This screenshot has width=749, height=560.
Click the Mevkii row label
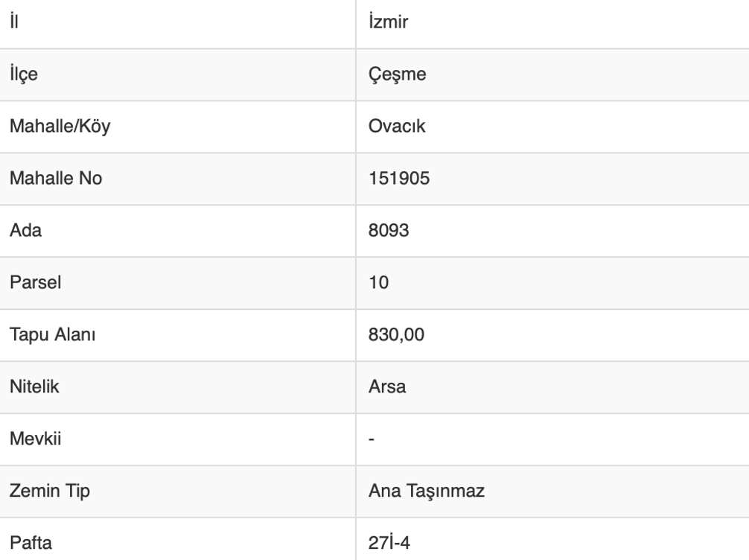(x=35, y=439)
